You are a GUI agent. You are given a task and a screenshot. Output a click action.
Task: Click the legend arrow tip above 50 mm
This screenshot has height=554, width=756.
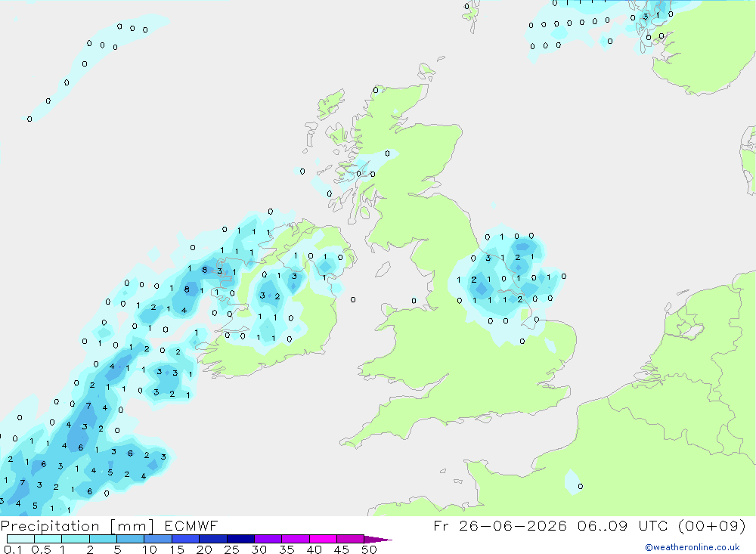(x=377, y=540)
